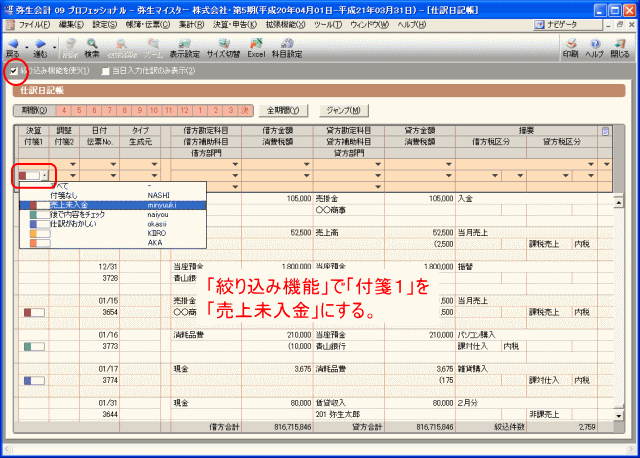Click the 進む forward arrow icon

click(40, 44)
